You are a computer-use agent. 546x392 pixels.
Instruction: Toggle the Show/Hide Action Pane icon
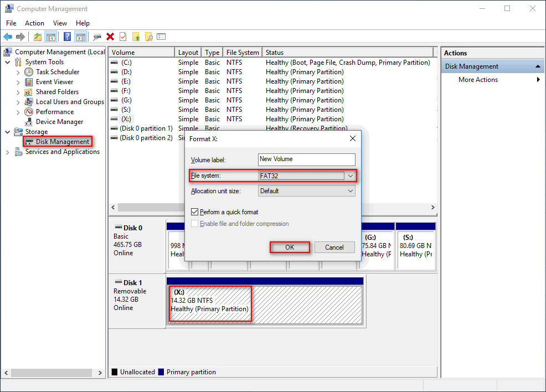tap(80, 37)
